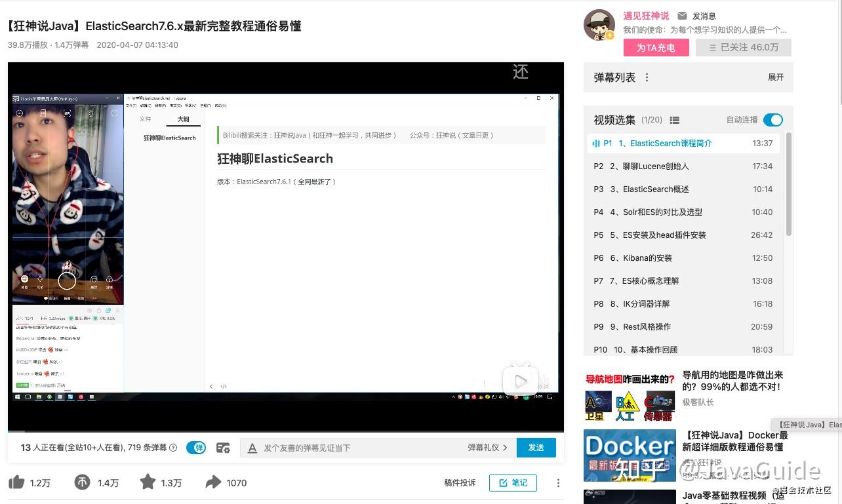The image size is (842, 504).
Task: Click the thumbs-up like icon
Action: [x=16, y=483]
